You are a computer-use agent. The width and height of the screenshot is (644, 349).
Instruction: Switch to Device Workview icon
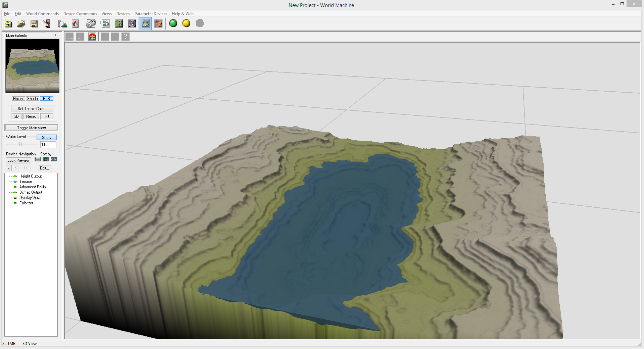[x=106, y=23]
